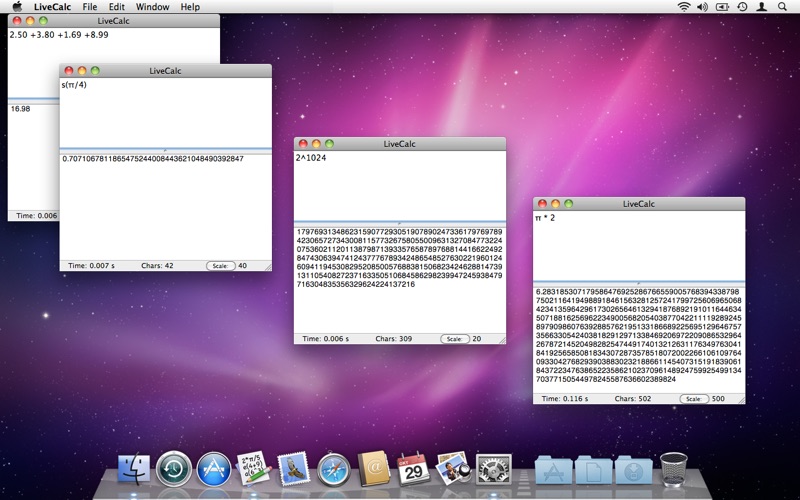Screen dimensions: 800x500
Task: Click Chars: 42 status text
Action: click(157, 266)
